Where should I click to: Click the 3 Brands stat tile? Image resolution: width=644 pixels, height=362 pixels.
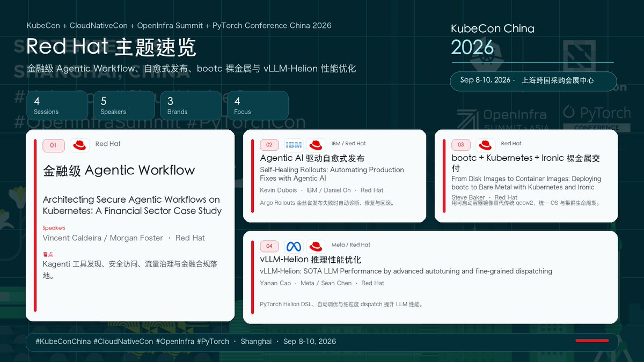pyautogui.click(x=191, y=106)
